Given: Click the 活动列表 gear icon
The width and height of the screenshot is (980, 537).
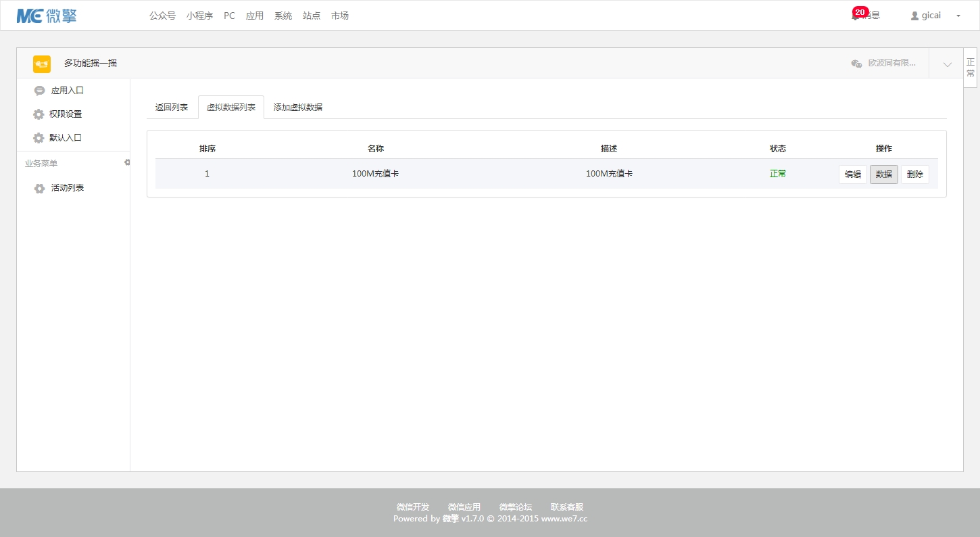Looking at the screenshot, I should click(x=39, y=188).
